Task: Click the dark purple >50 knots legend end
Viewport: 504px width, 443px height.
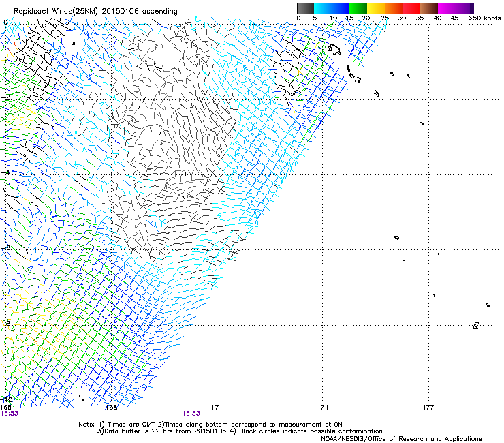Action: (x=472, y=8)
